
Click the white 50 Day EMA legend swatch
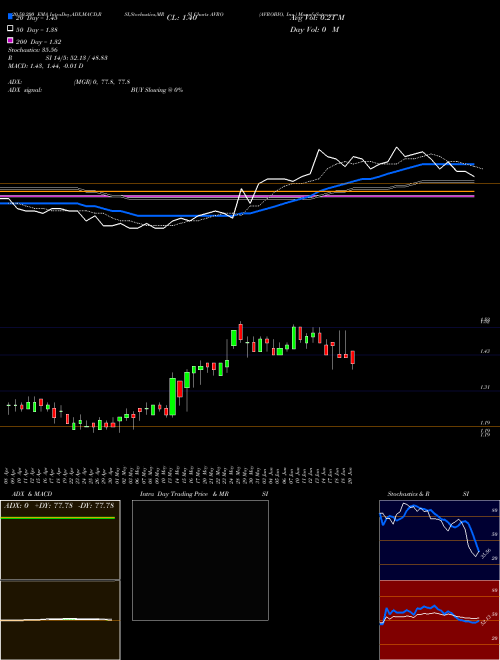point(11,29)
